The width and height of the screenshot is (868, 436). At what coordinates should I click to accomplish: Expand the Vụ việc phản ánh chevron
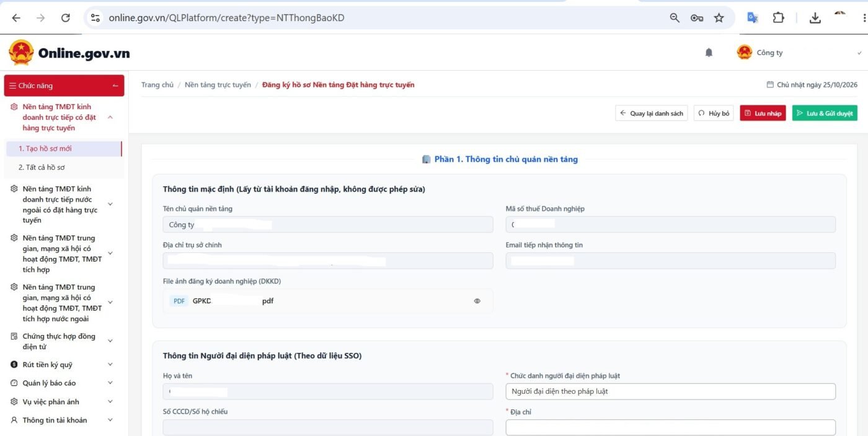pos(110,402)
